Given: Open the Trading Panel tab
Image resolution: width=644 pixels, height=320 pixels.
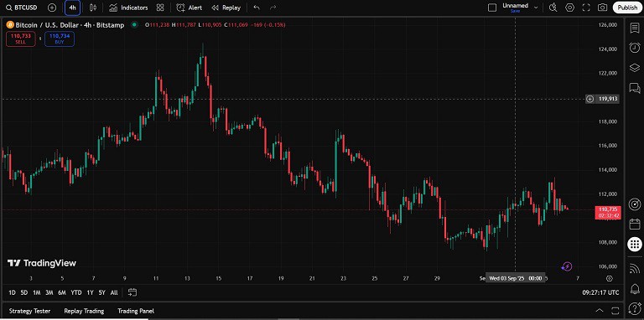Looking at the screenshot, I should (x=136, y=311).
